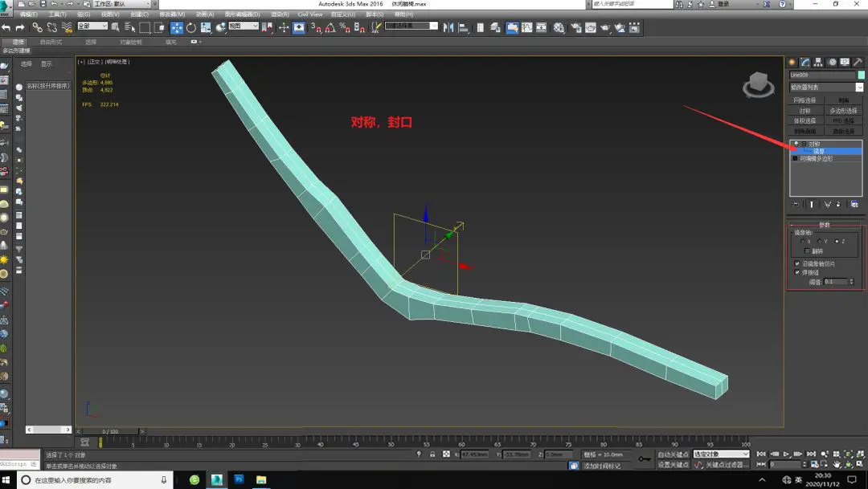Click the 多边形选择 modifier button
The image size is (868, 489).
point(843,111)
